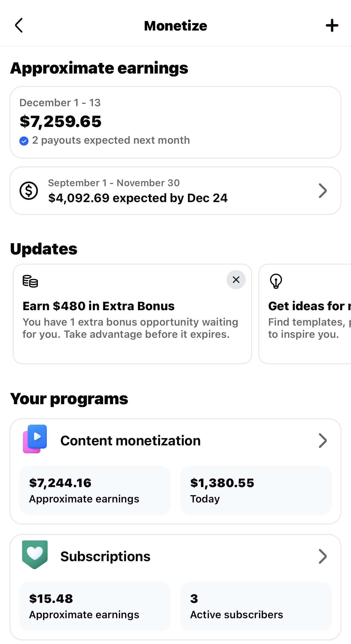Tap the dollar coin payout icon
Image resolution: width=351 pixels, height=644 pixels.
pos(29,190)
